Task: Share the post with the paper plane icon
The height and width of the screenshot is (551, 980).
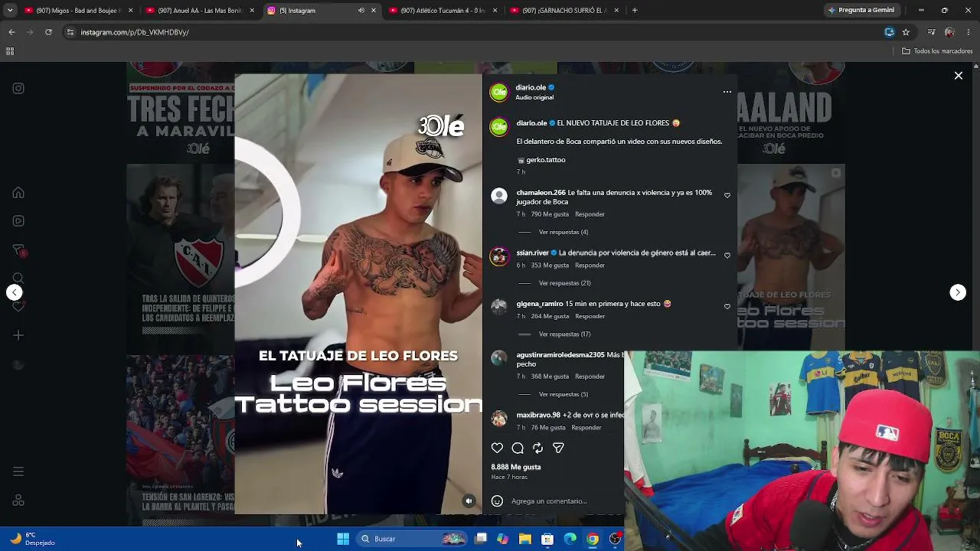Action: [558, 448]
